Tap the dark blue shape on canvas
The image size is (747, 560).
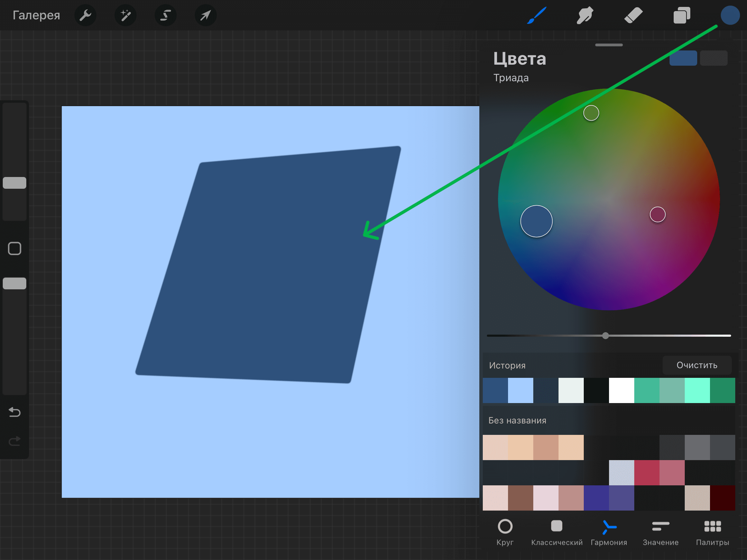click(x=268, y=264)
